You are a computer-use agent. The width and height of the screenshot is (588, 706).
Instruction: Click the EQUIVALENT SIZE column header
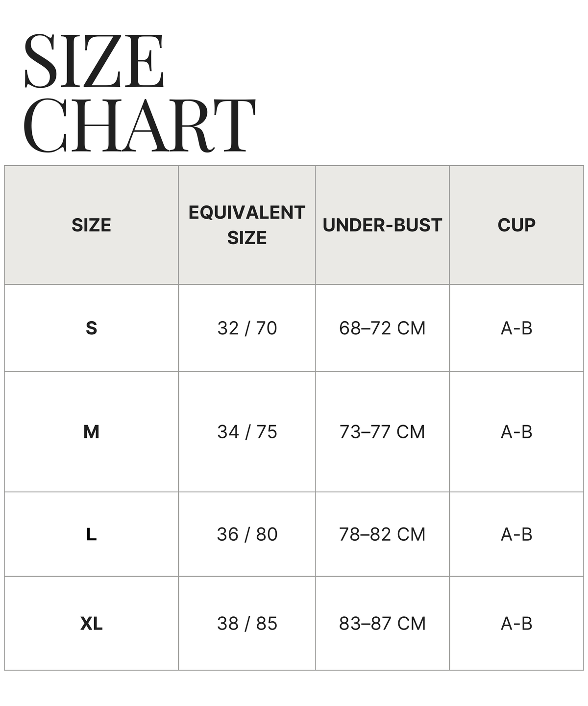click(247, 225)
